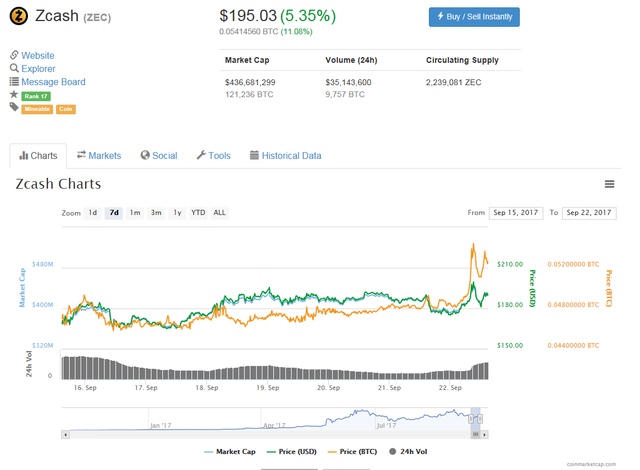
Task: Click the navigator scrollbar thumb
Action: pos(476,435)
